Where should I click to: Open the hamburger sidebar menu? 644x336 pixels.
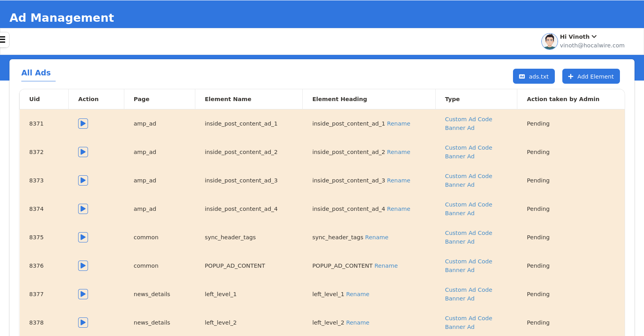[3, 39]
